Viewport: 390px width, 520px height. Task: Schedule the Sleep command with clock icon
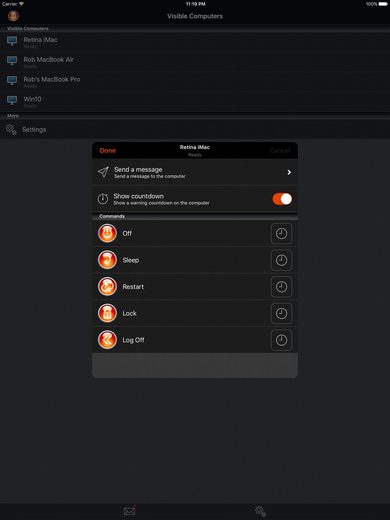coord(282,260)
